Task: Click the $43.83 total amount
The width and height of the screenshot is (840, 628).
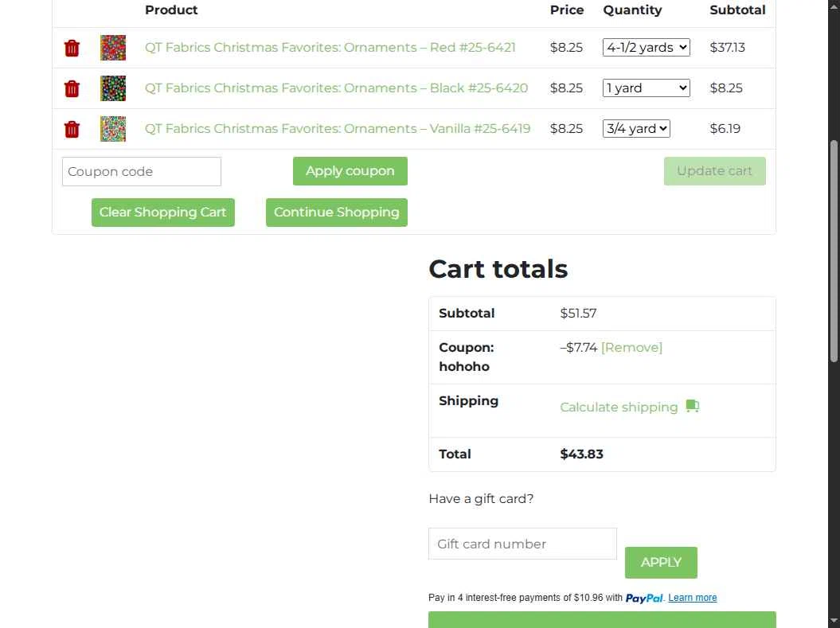Action: point(581,454)
